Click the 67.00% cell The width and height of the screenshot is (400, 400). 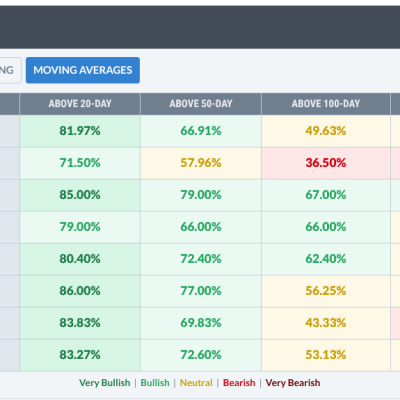point(326,195)
